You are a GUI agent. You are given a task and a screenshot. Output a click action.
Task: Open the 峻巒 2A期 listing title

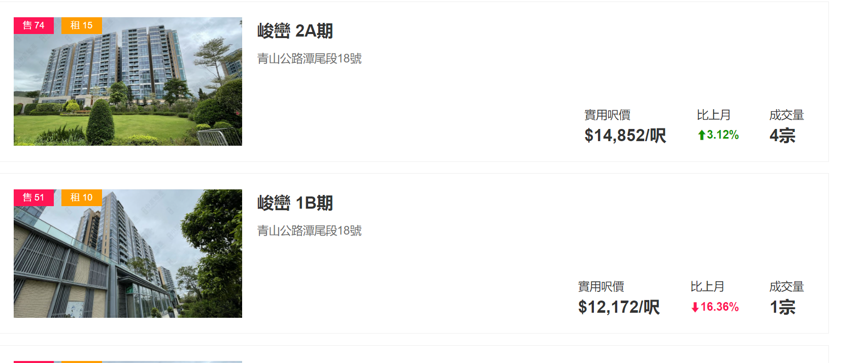295,31
